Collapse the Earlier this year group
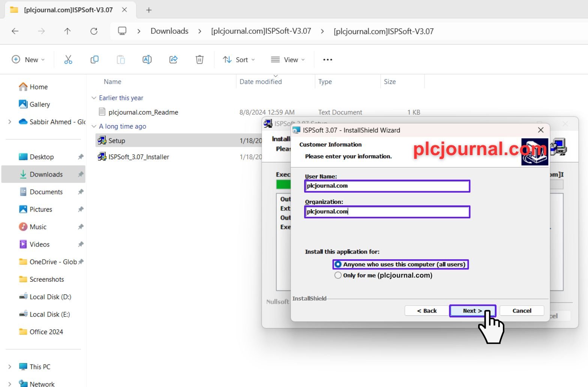 click(x=94, y=98)
